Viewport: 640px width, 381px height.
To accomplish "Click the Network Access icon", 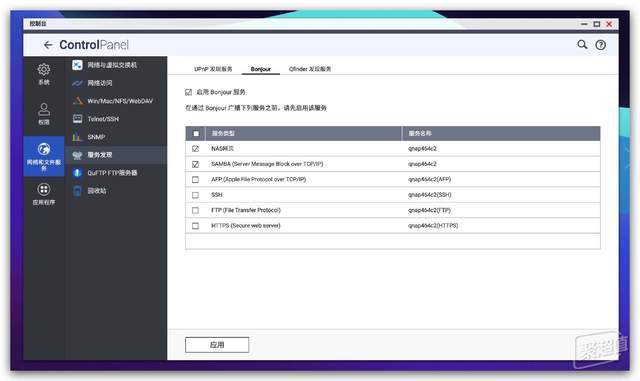I will [x=77, y=83].
